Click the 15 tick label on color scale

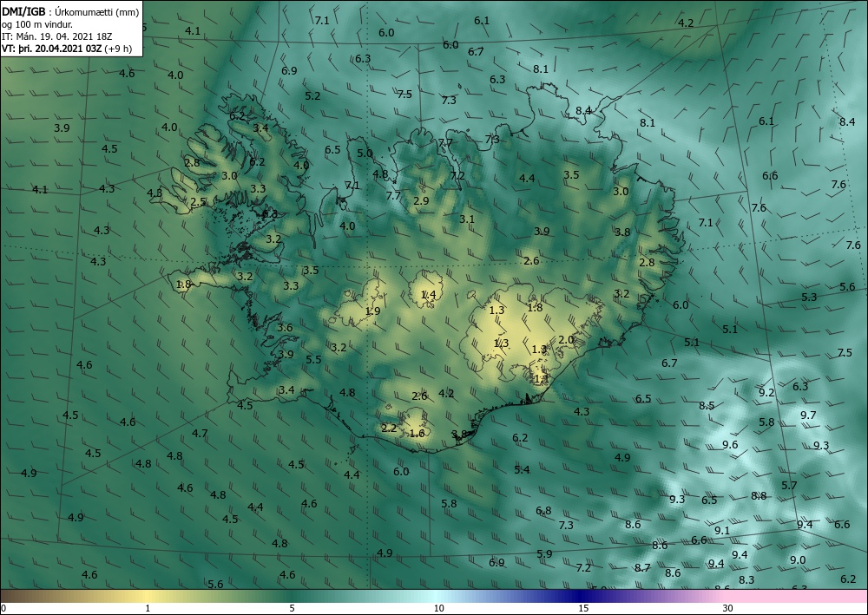[x=583, y=608]
